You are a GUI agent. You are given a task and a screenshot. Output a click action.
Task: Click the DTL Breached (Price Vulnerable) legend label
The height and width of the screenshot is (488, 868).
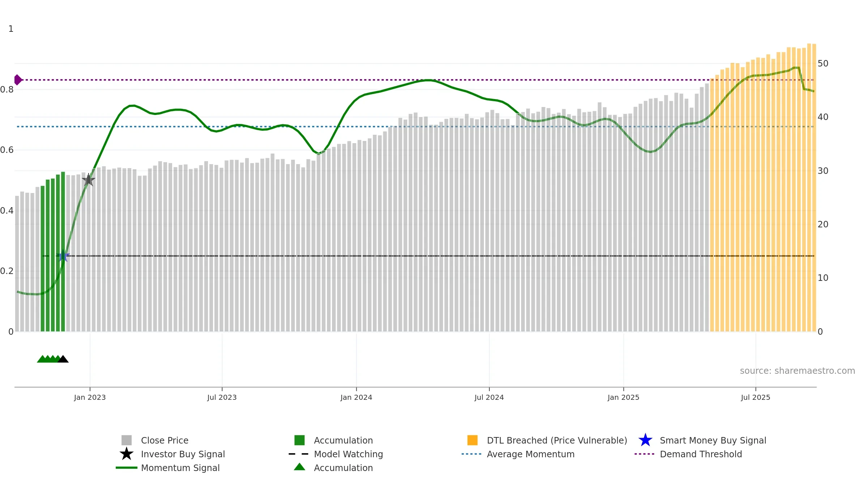[x=557, y=440]
